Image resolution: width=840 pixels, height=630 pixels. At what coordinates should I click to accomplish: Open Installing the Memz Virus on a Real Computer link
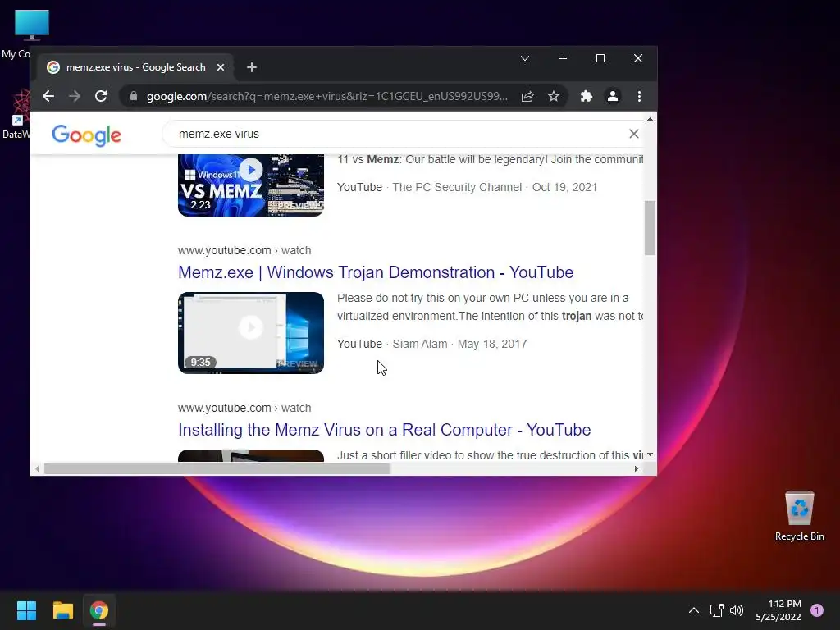[384, 430]
